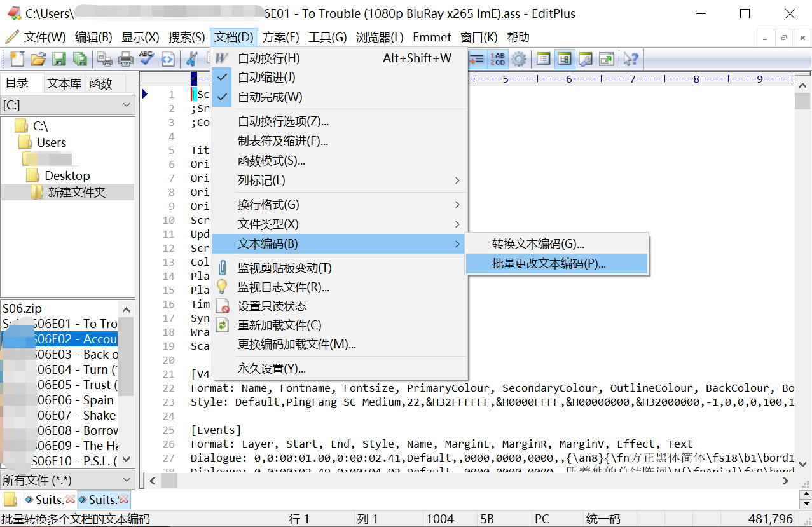Open print preview from the toolbar

[105, 59]
